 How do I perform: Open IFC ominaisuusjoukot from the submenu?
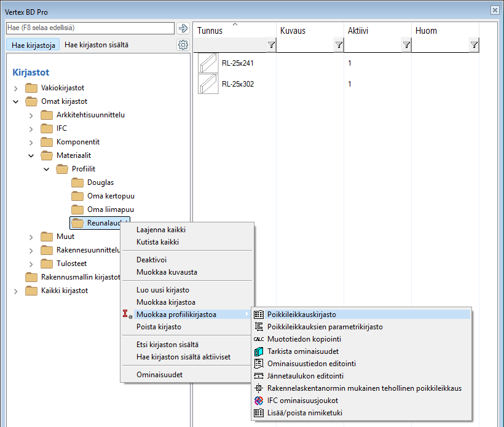[302, 401]
